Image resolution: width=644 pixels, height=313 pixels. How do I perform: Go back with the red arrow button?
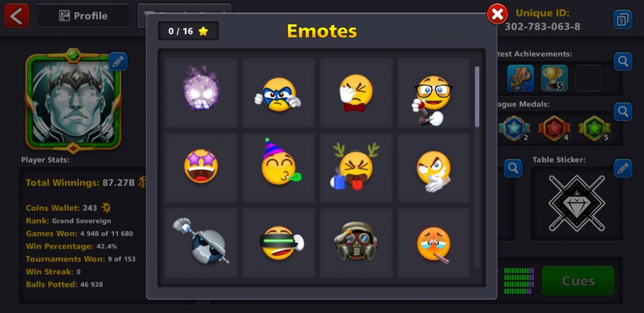coord(17,16)
